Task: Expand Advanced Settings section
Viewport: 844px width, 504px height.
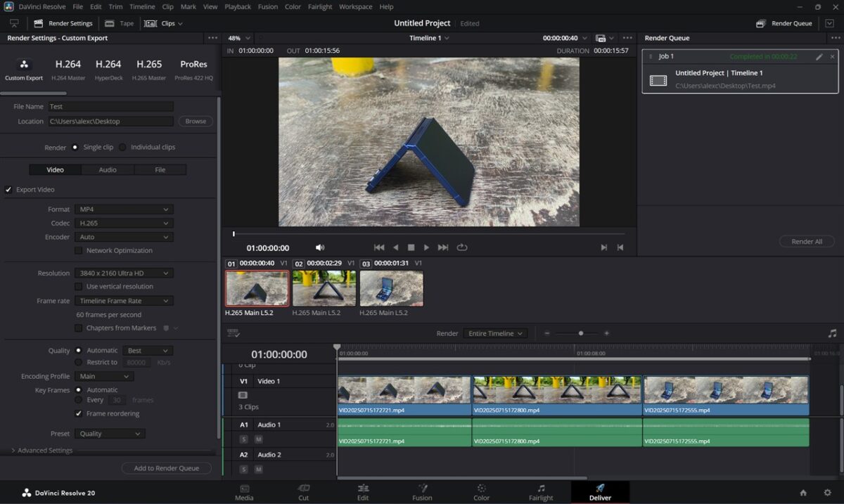Action: tap(42, 451)
